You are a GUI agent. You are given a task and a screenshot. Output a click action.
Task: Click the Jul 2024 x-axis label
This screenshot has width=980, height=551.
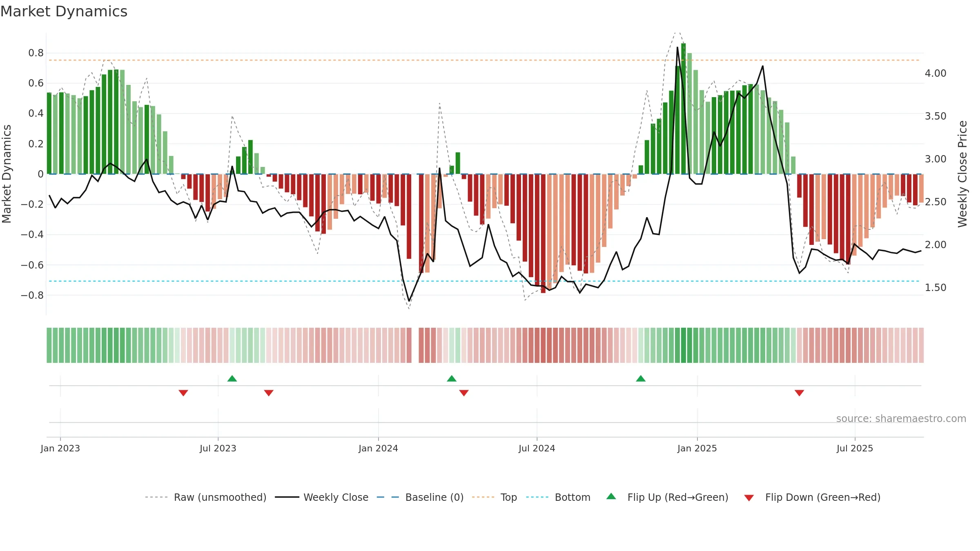point(537,448)
